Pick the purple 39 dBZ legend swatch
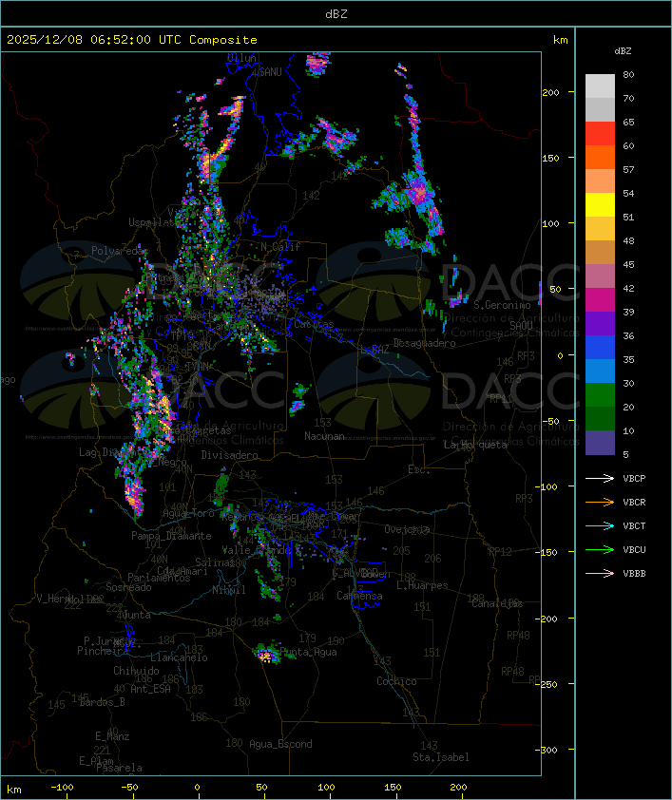 tap(600, 323)
